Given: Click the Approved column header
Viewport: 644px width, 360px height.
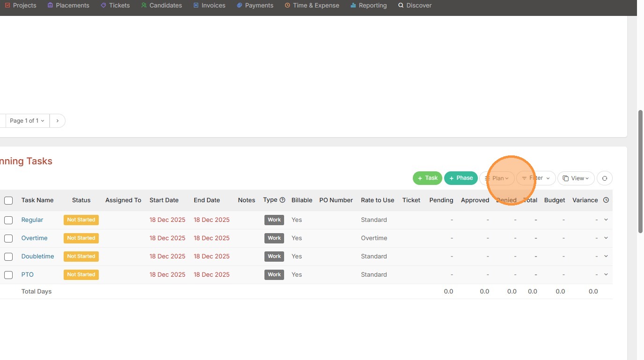Looking at the screenshot, I should (x=475, y=200).
